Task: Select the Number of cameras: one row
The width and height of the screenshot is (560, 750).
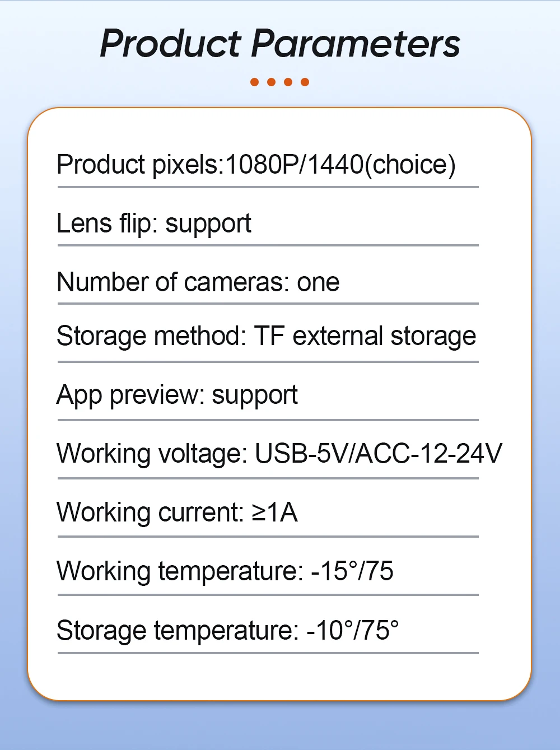Action: [x=198, y=282]
